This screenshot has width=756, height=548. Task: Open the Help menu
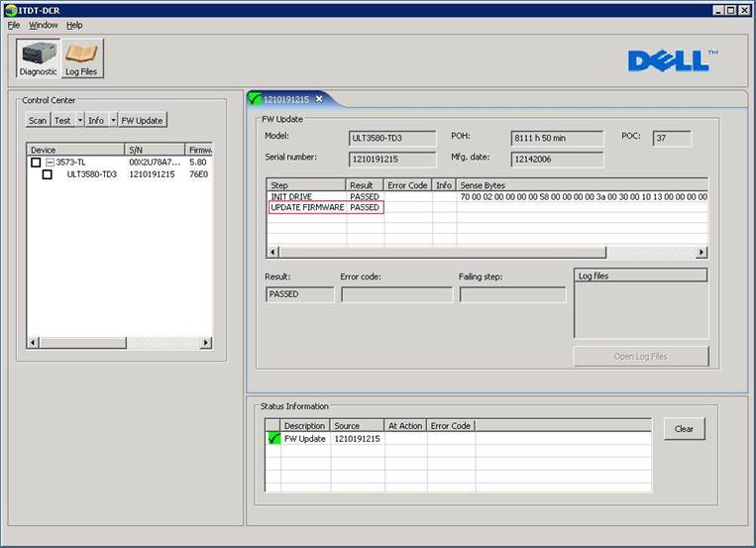tap(74, 25)
